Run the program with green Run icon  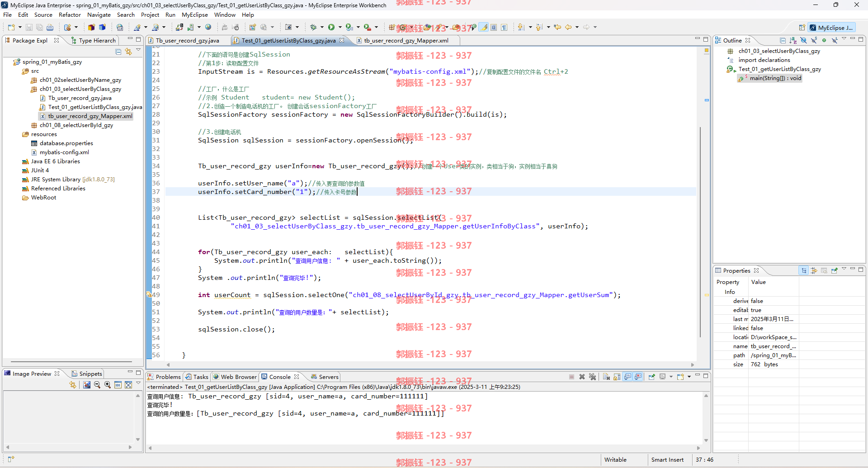click(x=331, y=27)
